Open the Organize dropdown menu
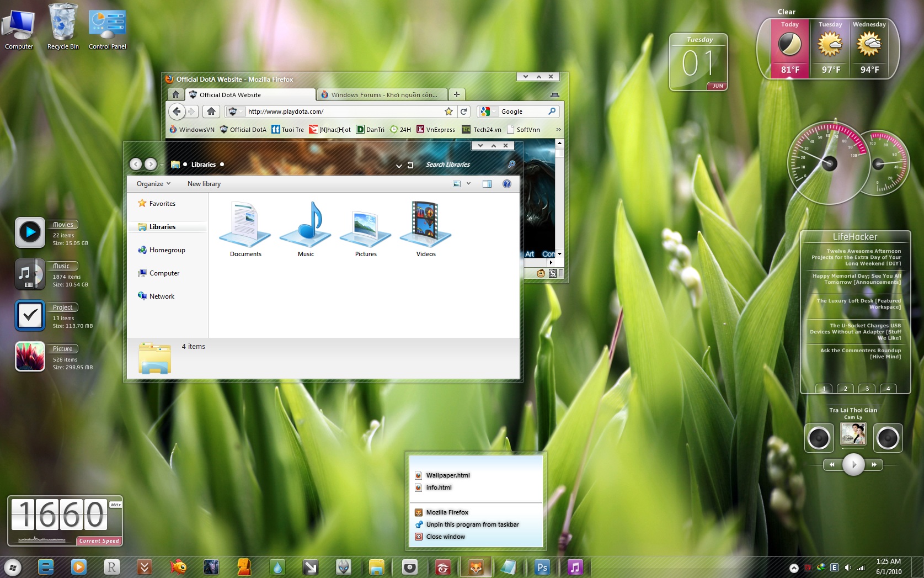The image size is (924, 578). coord(151,183)
